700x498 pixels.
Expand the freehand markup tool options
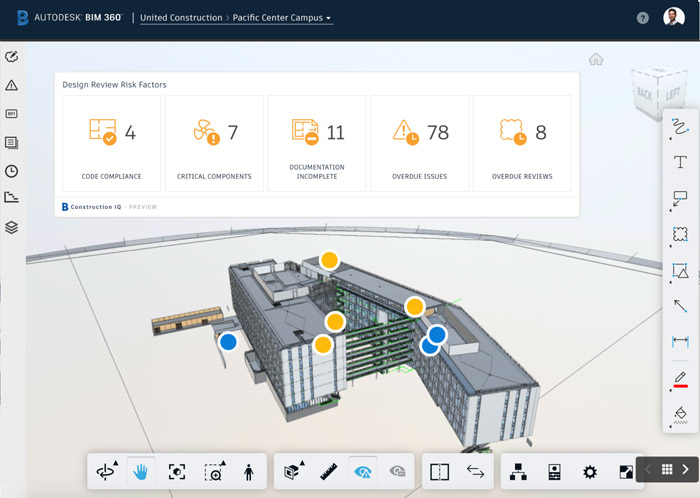click(680, 126)
